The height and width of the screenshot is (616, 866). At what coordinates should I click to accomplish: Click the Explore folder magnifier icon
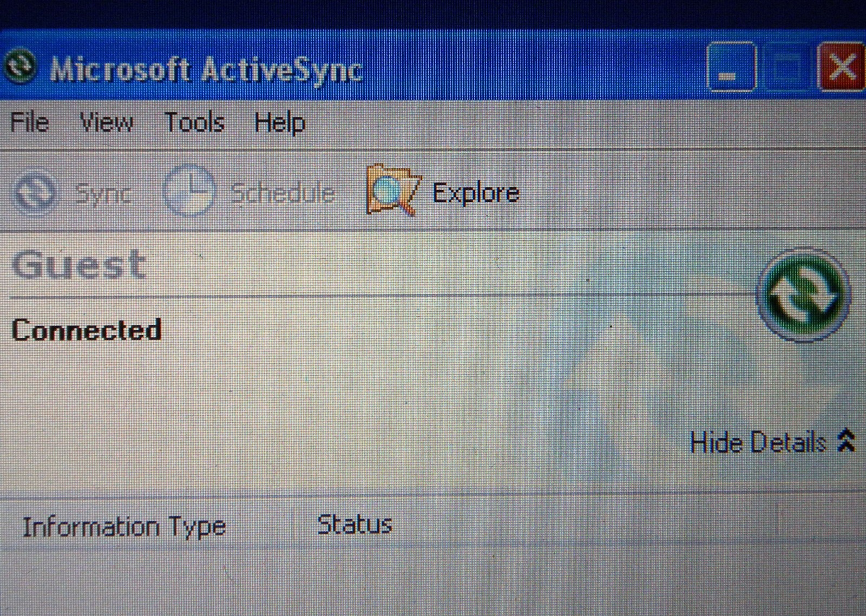coord(392,190)
